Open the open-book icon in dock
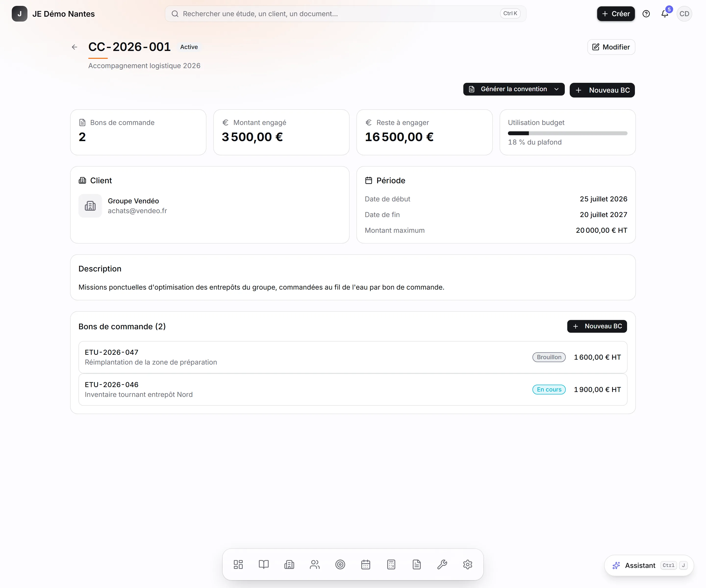706x588 pixels. (264, 564)
